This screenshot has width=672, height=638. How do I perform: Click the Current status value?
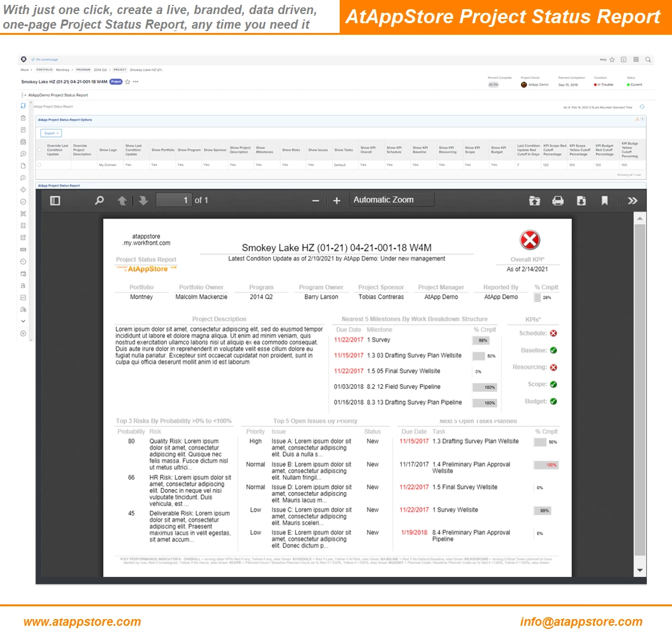tap(635, 85)
